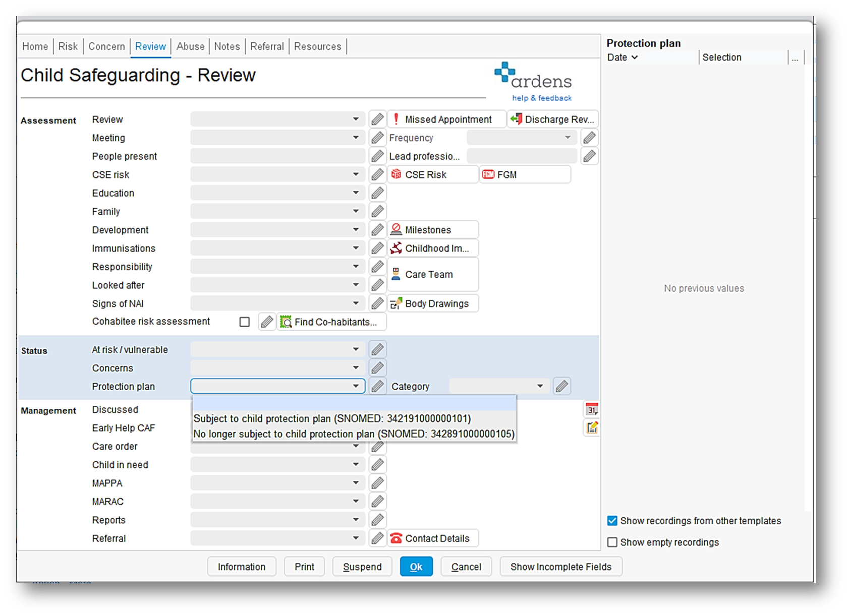Open the Category dropdown
The width and height of the screenshot is (849, 616).
(x=499, y=386)
